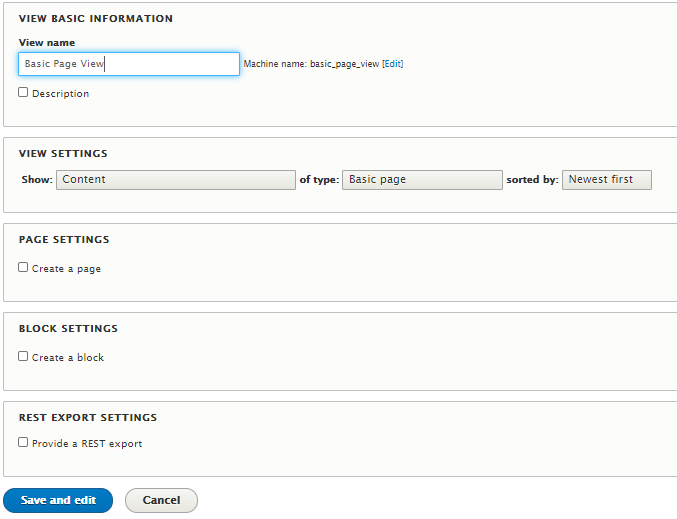
Task: Click the REST Export Settings heading
Action: [x=88, y=418]
